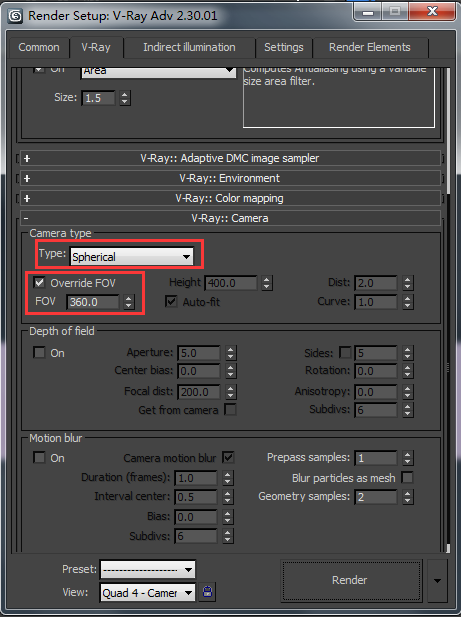Click the Anisotropy value field
This screenshot has height=617, width=461.
tap(376, 392)
